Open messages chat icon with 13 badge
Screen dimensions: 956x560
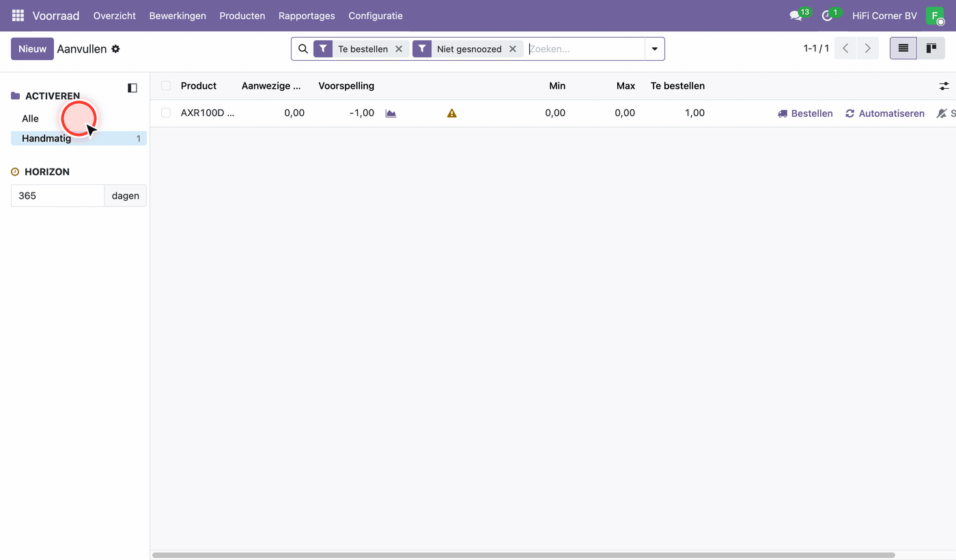click(x=796, y=15)
